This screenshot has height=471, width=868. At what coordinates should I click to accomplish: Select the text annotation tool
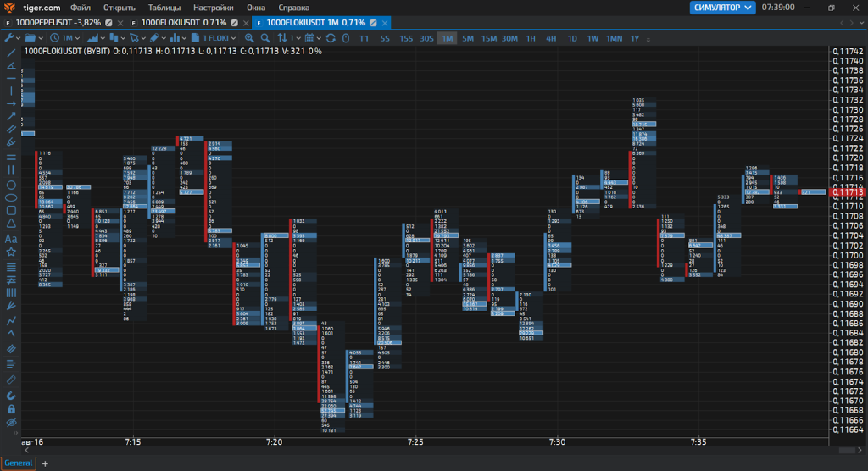coord(11,239)
